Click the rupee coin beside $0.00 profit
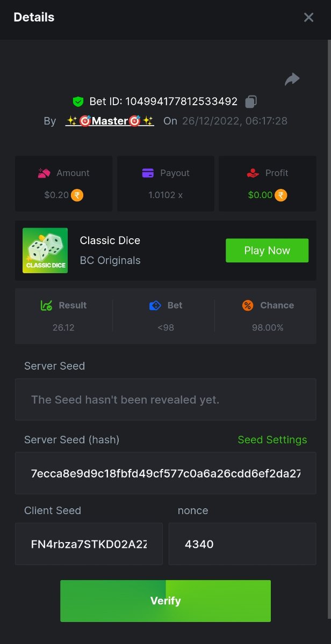The image size is (331, 644). tap(280, 195)
